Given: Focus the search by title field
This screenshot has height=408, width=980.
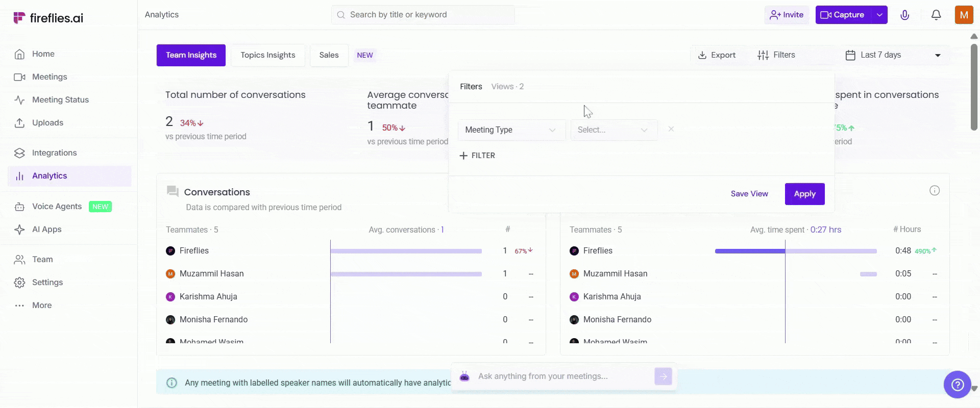Looking at the screenshot, I should tap(424, 15).
